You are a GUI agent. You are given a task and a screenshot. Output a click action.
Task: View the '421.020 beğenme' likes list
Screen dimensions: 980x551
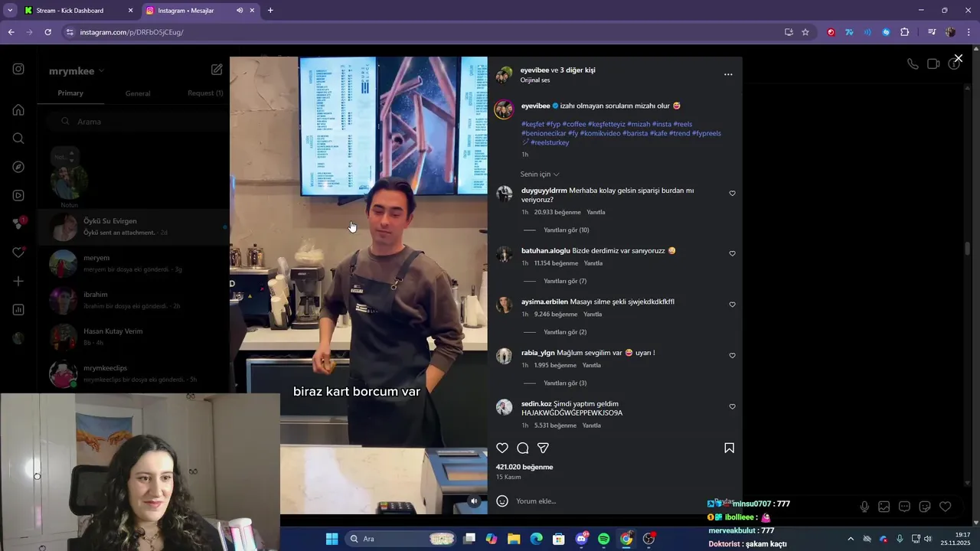tap(524, 467)
